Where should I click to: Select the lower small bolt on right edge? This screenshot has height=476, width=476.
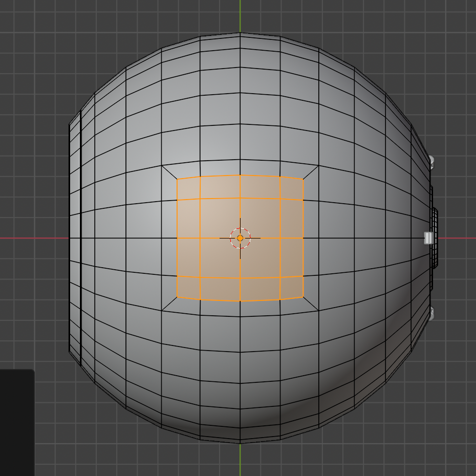pyautogui.click(x=431, y=314)
